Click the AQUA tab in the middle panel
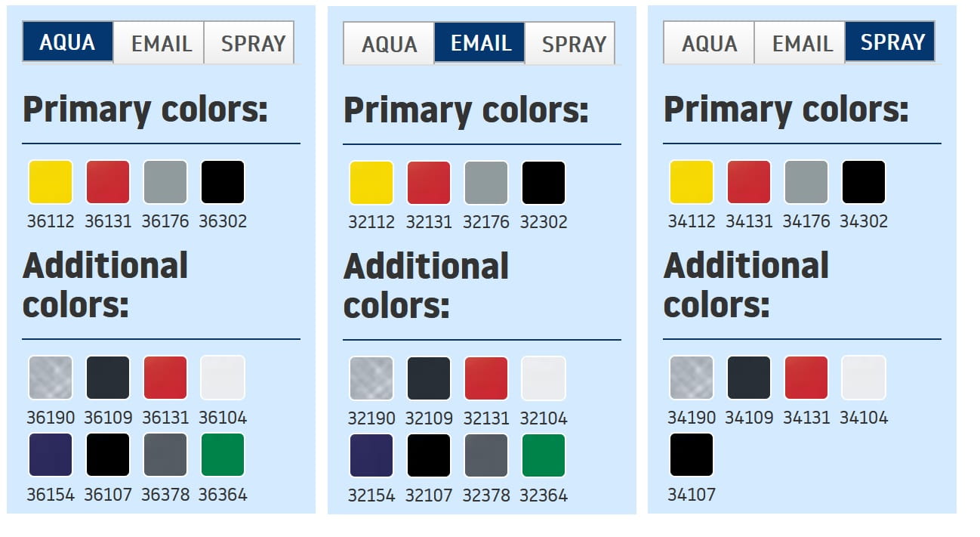This screenshot has width=980, height=537. click(x=389, y=44)
